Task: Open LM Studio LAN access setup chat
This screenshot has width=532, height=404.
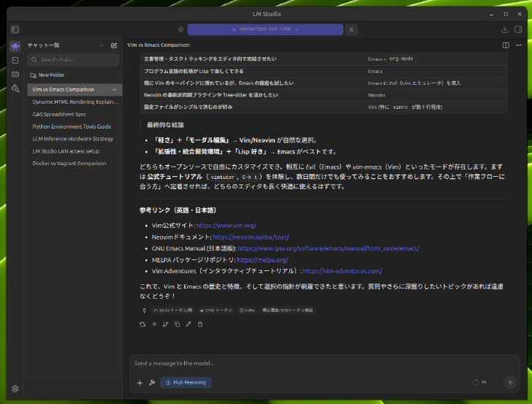Action: [75, 151]
